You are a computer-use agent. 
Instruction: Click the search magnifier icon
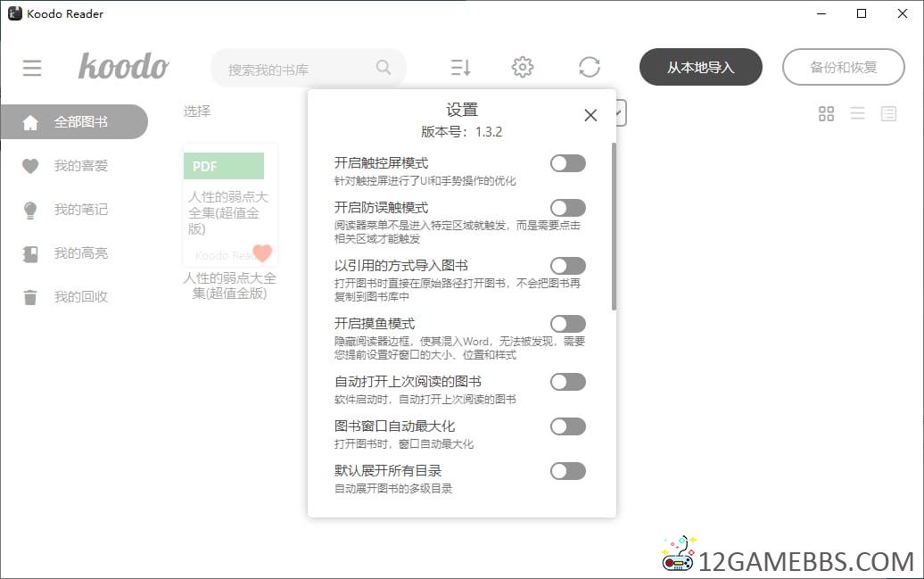coord(384,68)
